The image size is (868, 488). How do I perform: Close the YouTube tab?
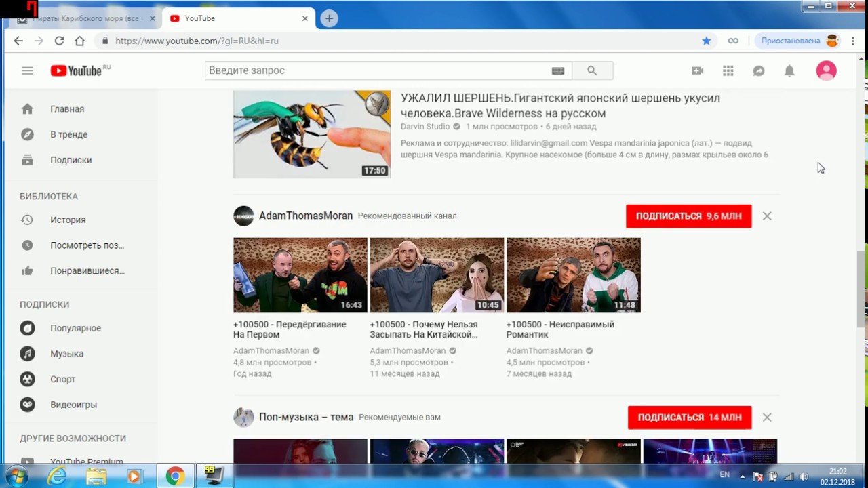[305, 18]
